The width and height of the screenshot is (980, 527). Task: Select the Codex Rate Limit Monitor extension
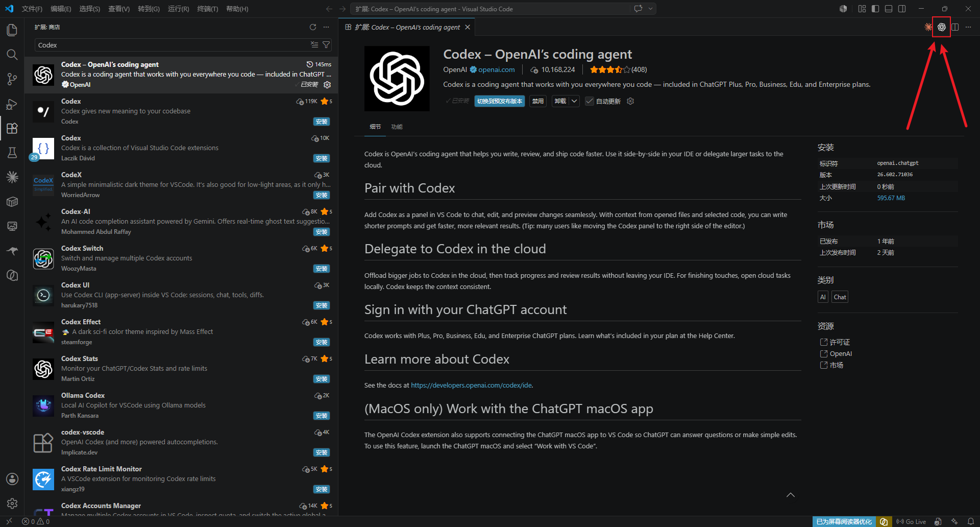click(181, 479)
